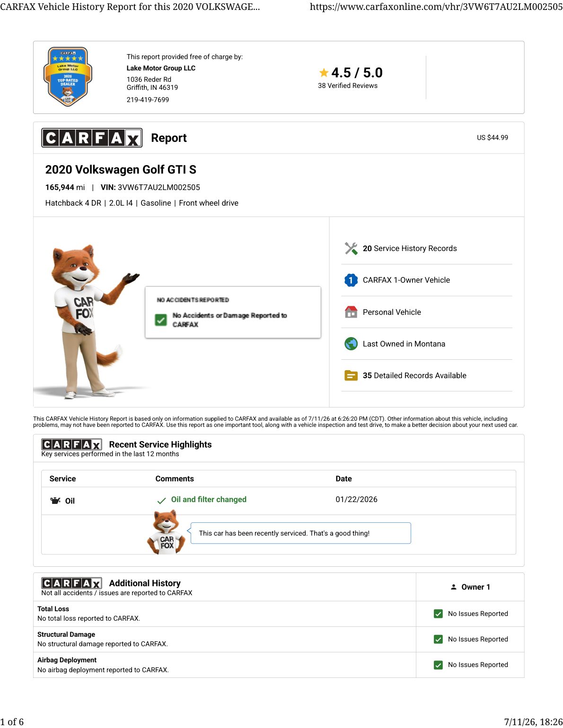
Task: Click the person icon beside Owner 1
Action: (x=454, y=587)
